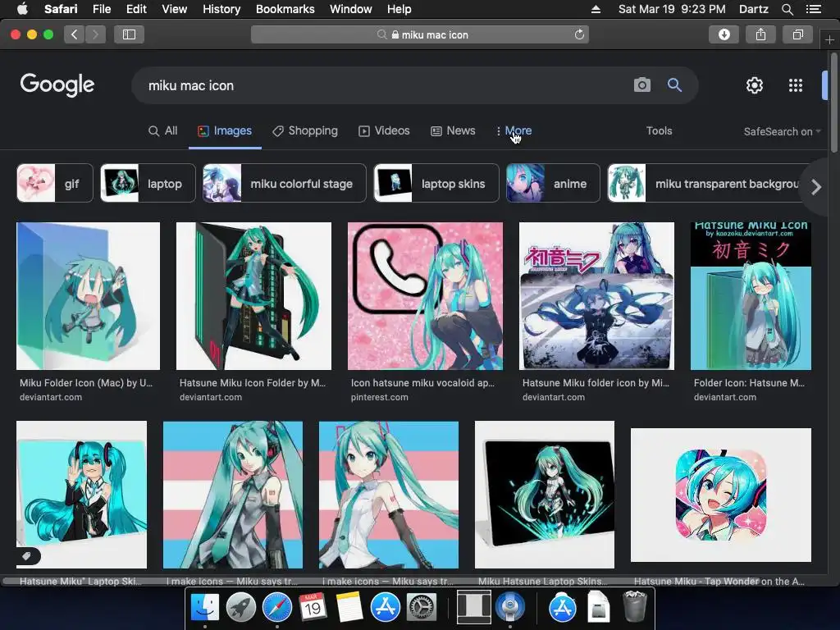Open the History menu
This screenshot has width=840, height=630.
(x=221, y=9)
